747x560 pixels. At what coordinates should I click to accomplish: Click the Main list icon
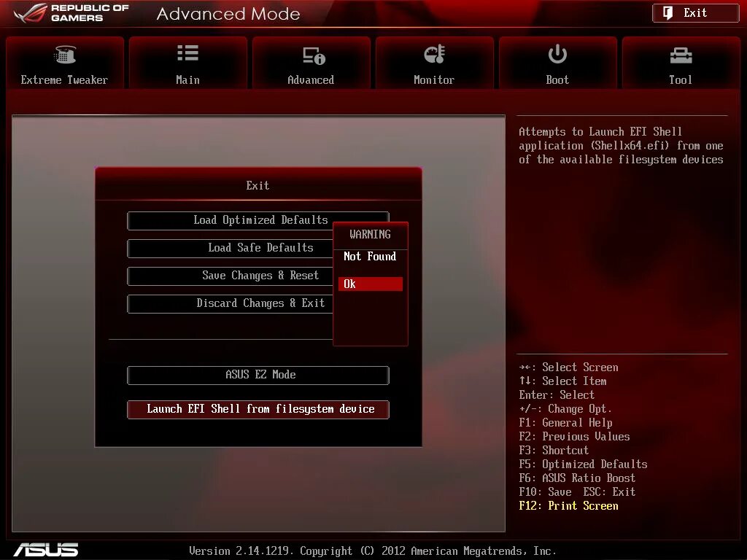(x=187, y=53)
